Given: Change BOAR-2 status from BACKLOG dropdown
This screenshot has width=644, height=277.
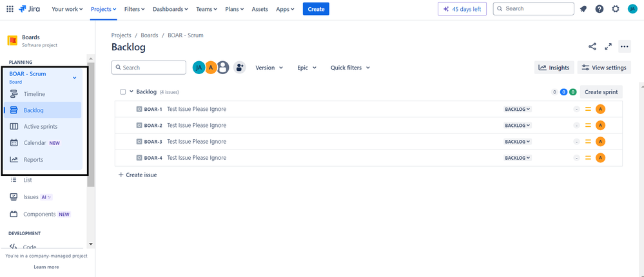Looking at the screenshot, I should pyautogui.click(x=518, y=125).
